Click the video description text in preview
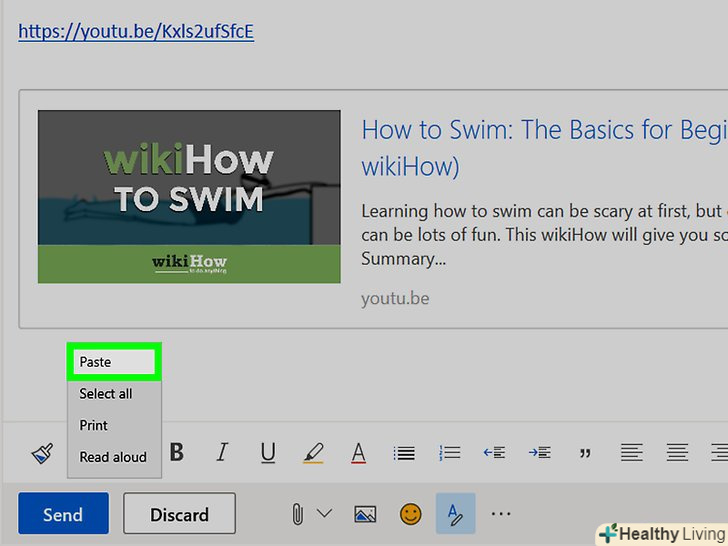 click(x=544, y=234)
